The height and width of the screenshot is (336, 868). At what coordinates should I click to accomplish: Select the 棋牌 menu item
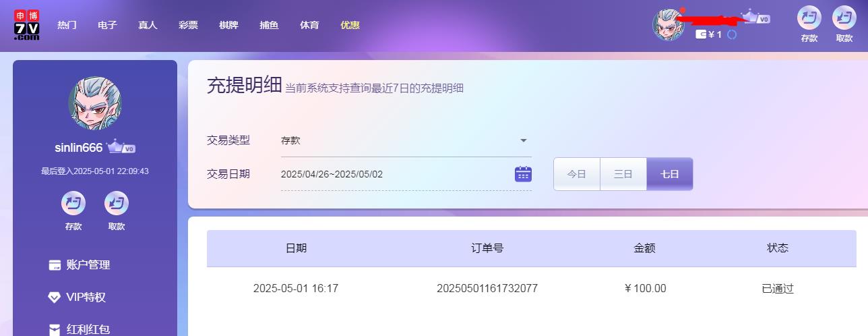[228, 25]
